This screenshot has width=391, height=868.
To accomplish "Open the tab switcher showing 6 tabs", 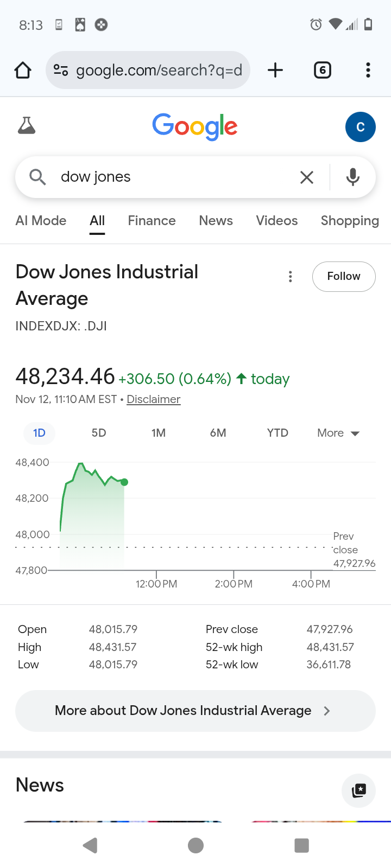I will coord(322,70).
